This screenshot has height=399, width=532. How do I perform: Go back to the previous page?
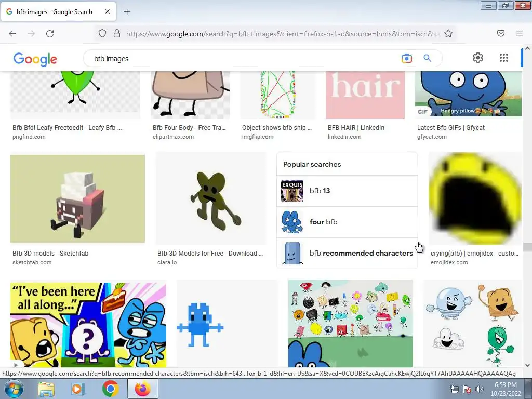coord(12,34)
